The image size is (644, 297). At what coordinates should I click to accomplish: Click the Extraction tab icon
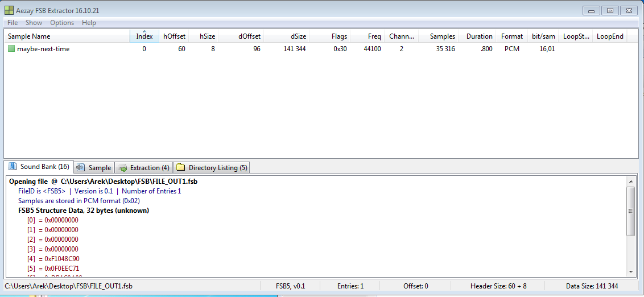122,168
